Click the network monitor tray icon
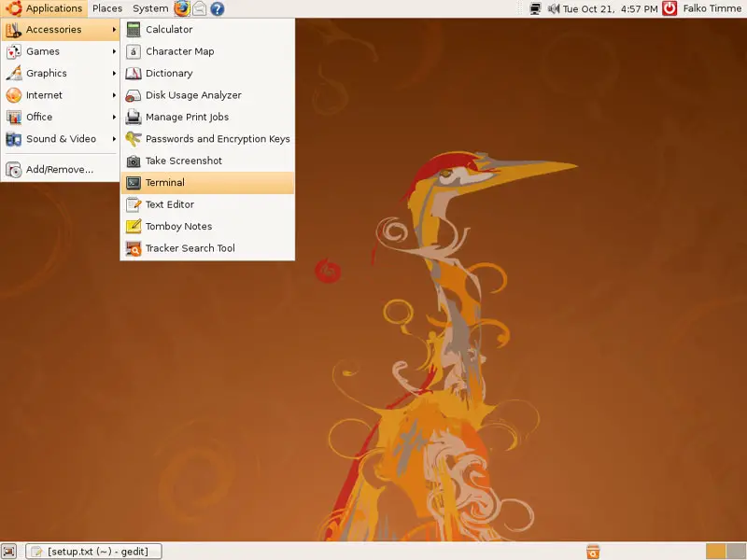This screenshot has height=560, width=747. click(535, 8)
